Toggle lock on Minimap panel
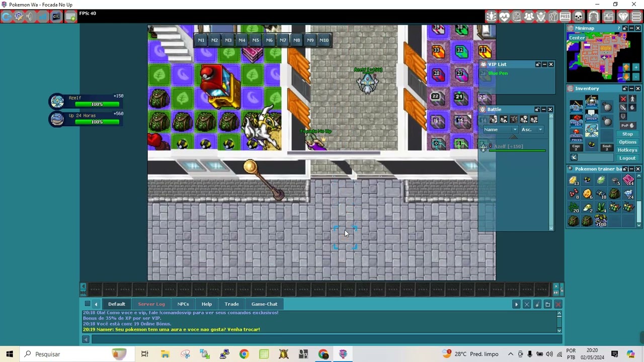This screenshot has width=644, height=362. (x=625, y=28)
